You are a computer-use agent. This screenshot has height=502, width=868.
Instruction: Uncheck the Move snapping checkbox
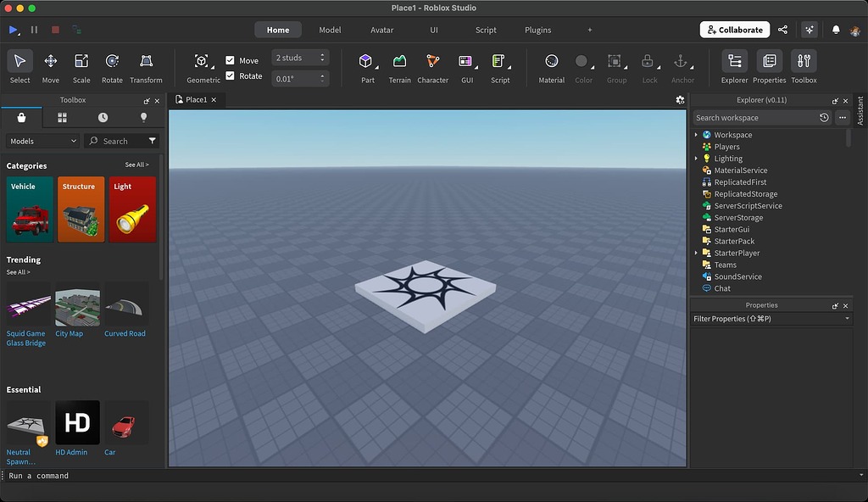click(x=229, y=60)
